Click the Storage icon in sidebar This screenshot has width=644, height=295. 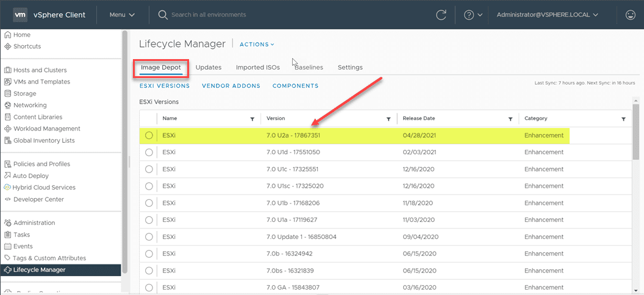[7, 93]
